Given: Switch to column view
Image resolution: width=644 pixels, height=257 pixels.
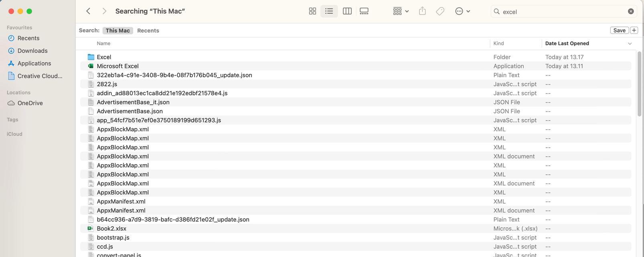Looking at the screenshot, I should point(347,11).
